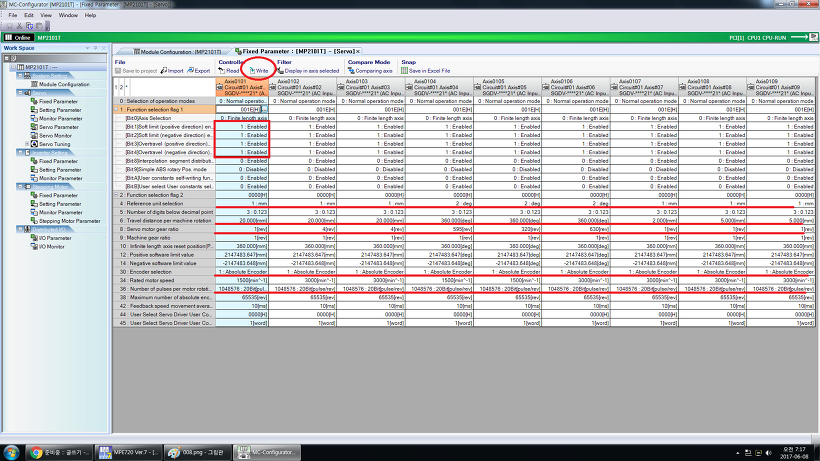820x461 pixels.
Task: Collapse the Function selection flag 1 row
Action: coord(117,110)
